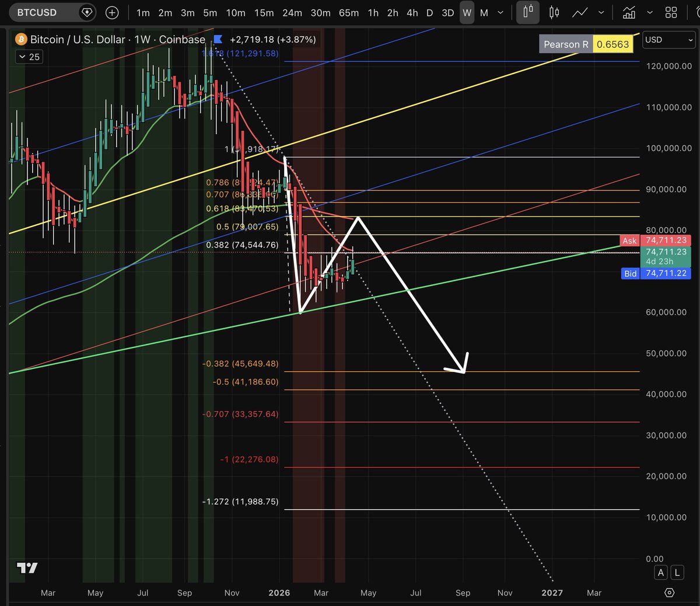700x606 pixels.
Task: Choose the 65m interval
Action: tap(349, 12)
